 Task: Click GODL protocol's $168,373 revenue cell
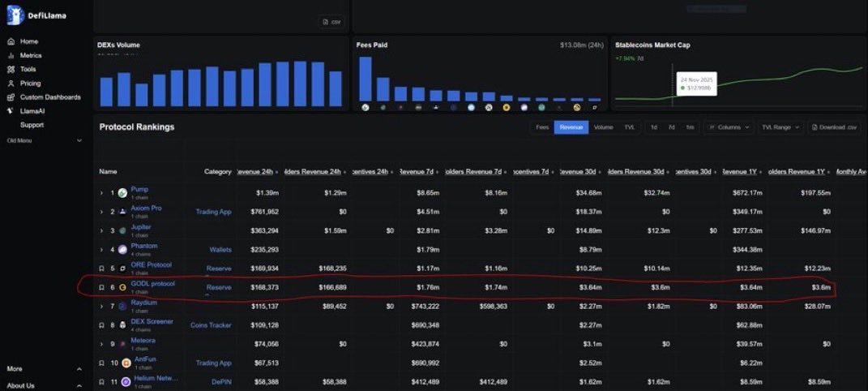coord(263,287)
